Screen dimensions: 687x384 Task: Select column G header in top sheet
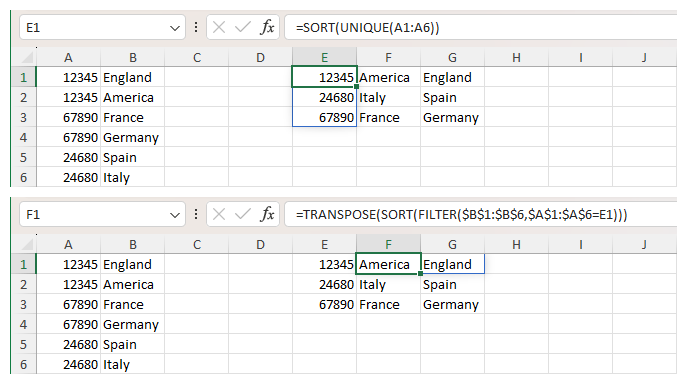pyautogui.click(x=453, y=57)
